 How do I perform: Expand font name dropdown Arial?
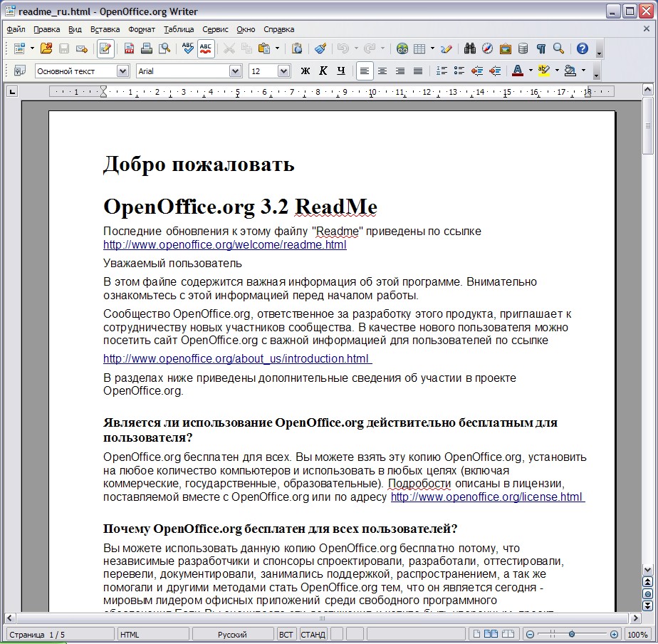tap(236, 71)
